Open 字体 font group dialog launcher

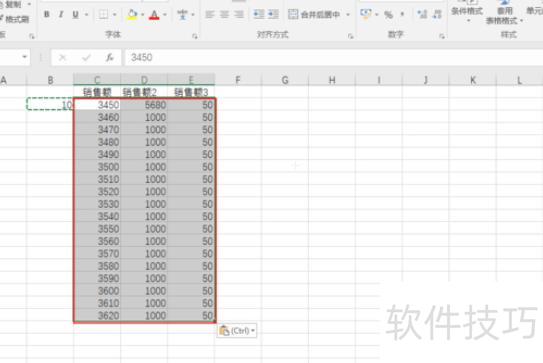coord(195,36)
